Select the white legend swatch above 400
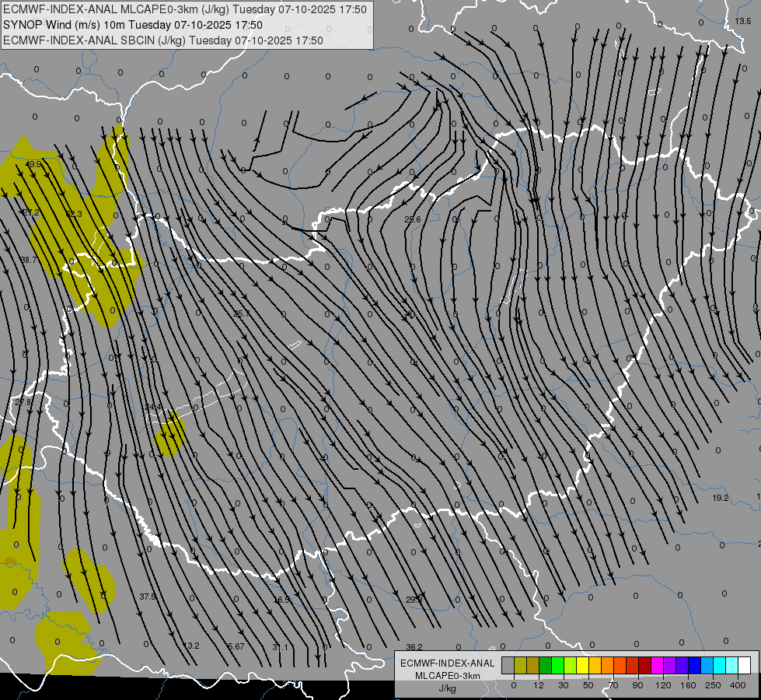The height and width of the screenshot is (700, 761). [x=744, y=665]
